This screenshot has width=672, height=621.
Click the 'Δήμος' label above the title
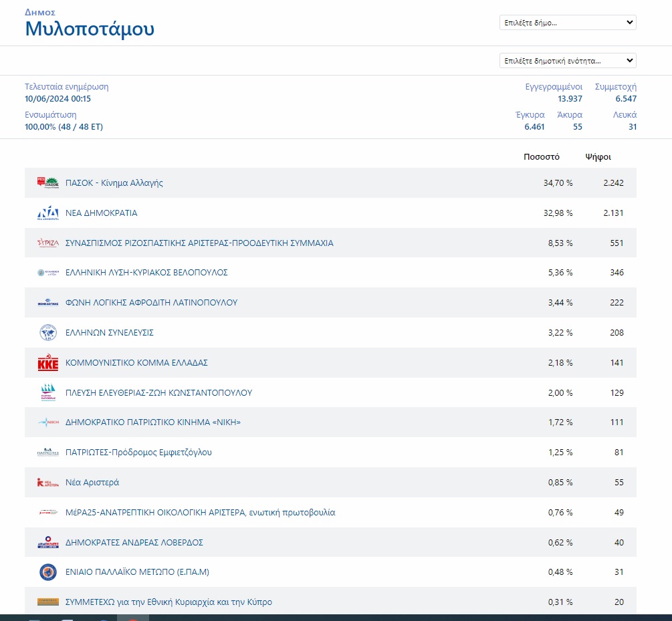coord(40,13)
